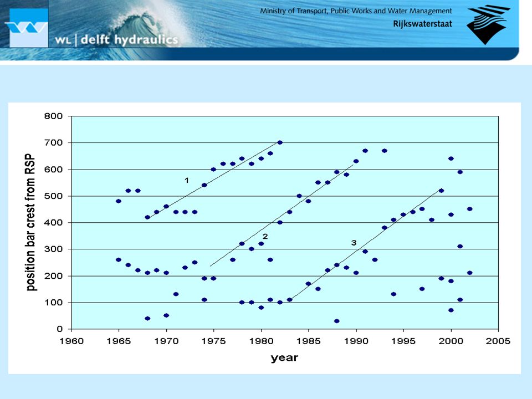The height and width of the screenshot is (399, 532).
Task: Click the trend line label '1'
Action: pos(186,180)
